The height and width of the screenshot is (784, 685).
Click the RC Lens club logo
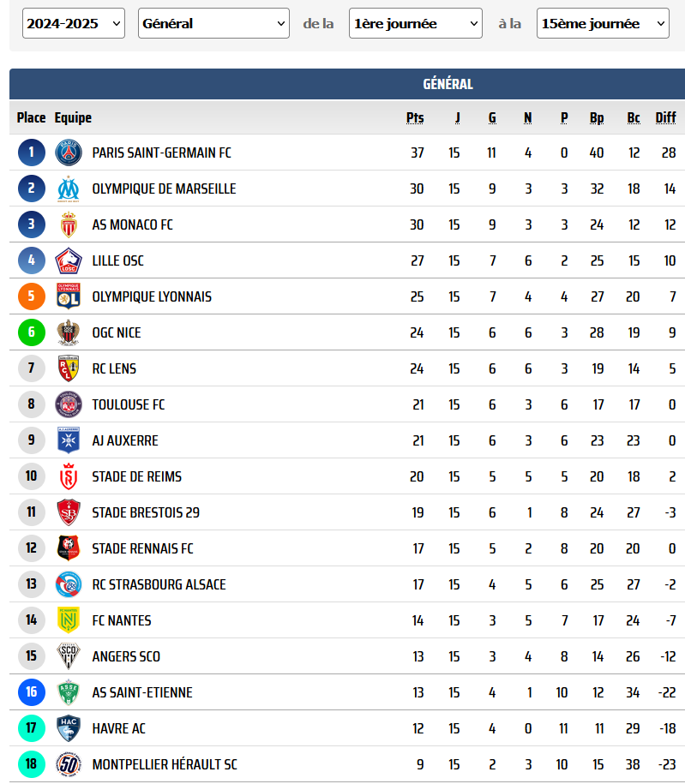69,368
